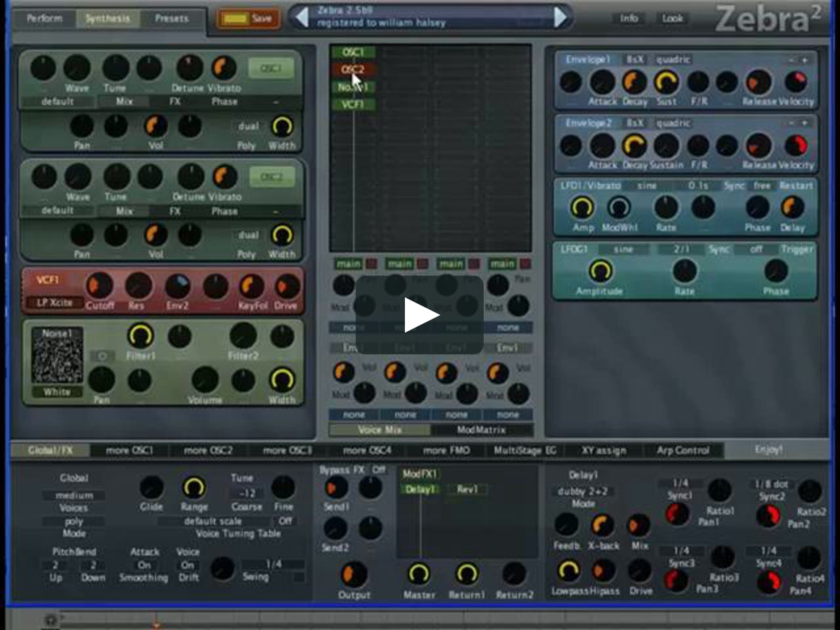Toggle red square beside first main channel

click(x=371, y=264)
